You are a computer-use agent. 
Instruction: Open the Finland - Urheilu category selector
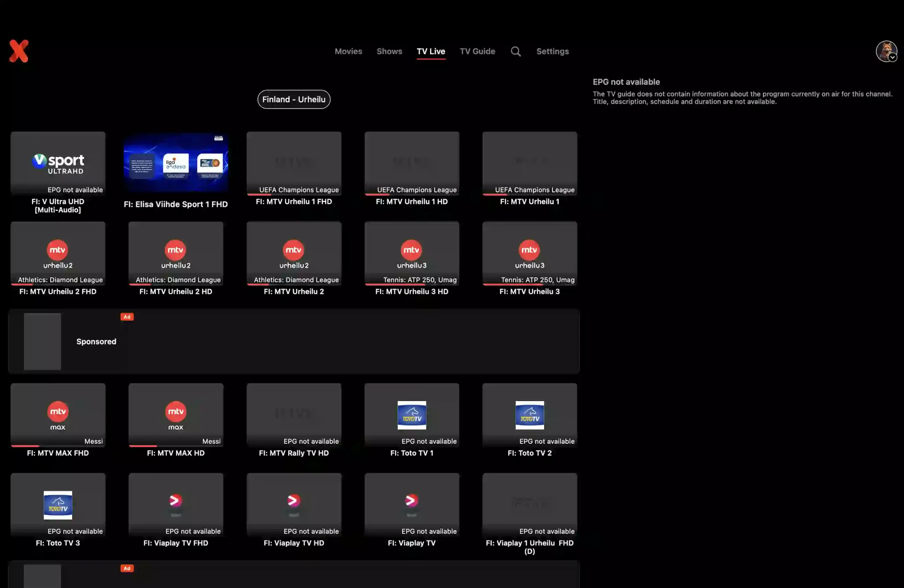tap(293, 99)
